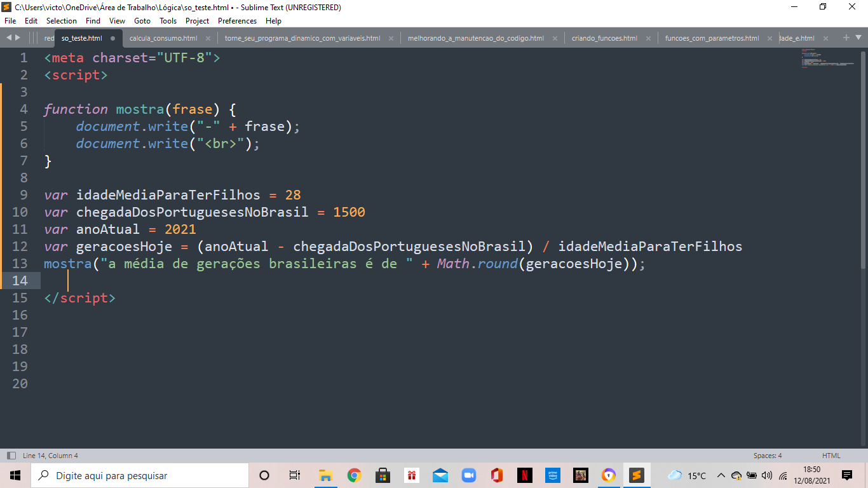Screen dimensions: 868x488
Task: Open Cortana circle icon
Action: (264, 475)
